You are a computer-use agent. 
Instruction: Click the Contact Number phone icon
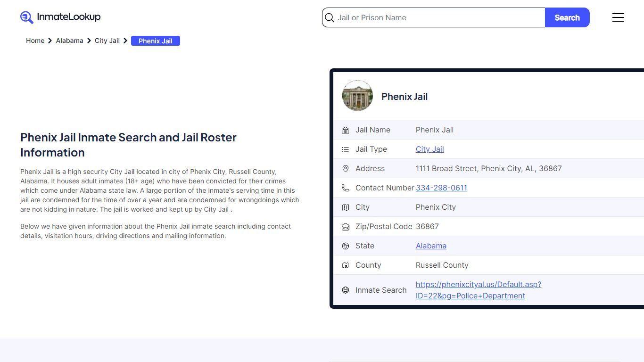(x=346, y=188)
